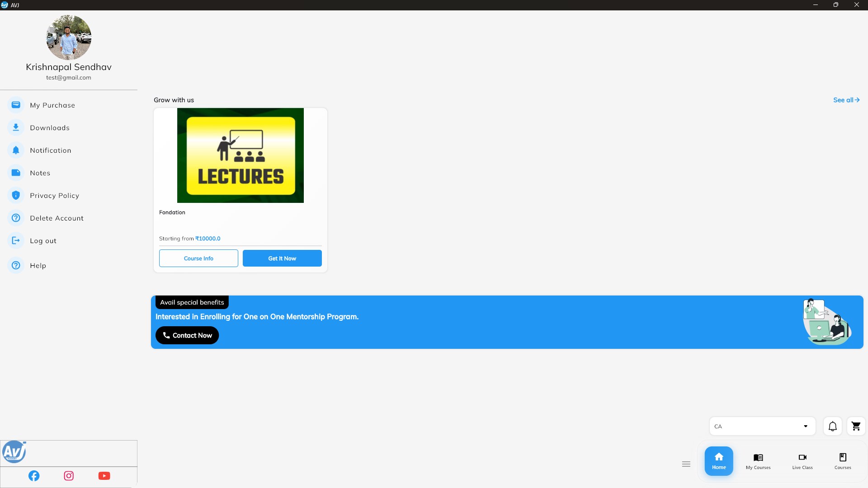
Task: Go to the Home tab
Action: pyautogui.click(x=719, y=461)
